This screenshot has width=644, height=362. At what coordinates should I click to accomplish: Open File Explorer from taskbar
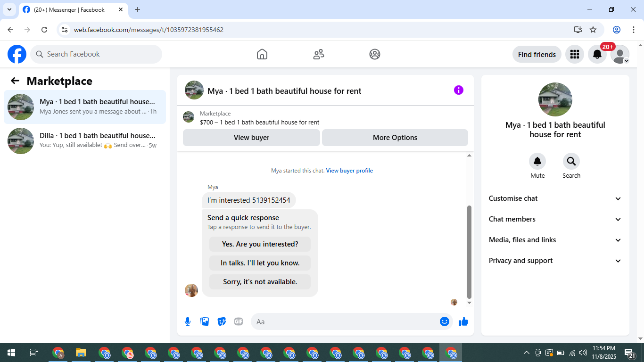click(x=81, y=353)
